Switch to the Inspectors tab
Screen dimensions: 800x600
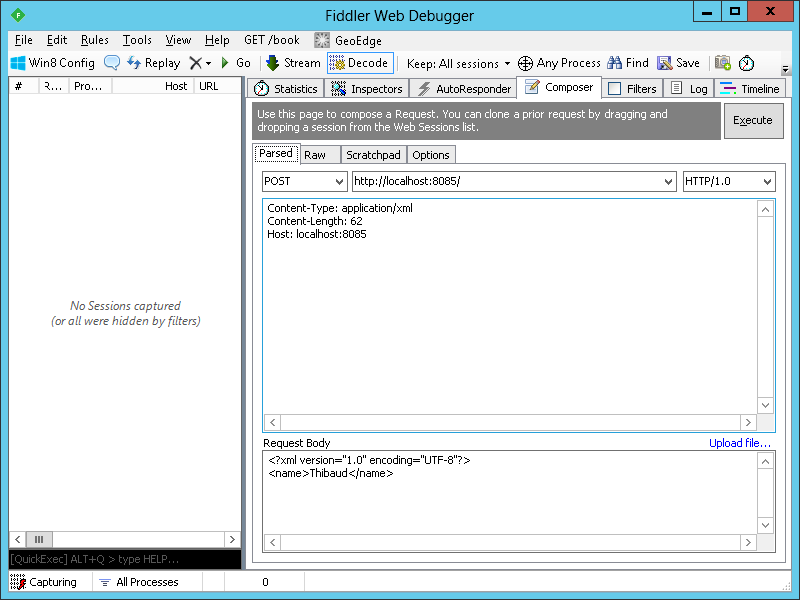click(x=368, y=89)
